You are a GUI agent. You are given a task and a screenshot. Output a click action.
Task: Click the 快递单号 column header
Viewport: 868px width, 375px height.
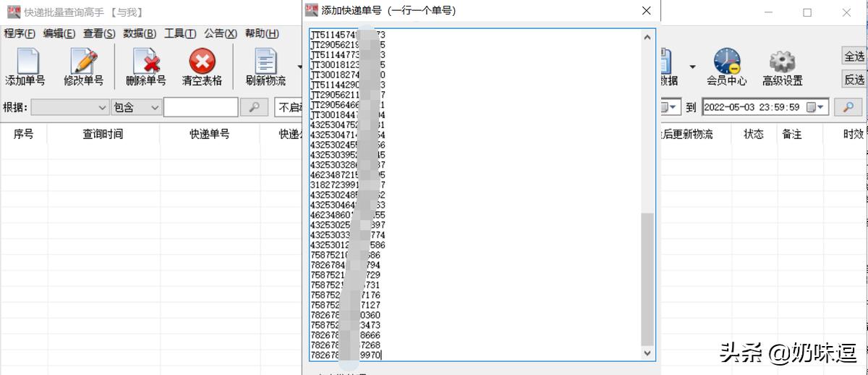tap(210, 134)
